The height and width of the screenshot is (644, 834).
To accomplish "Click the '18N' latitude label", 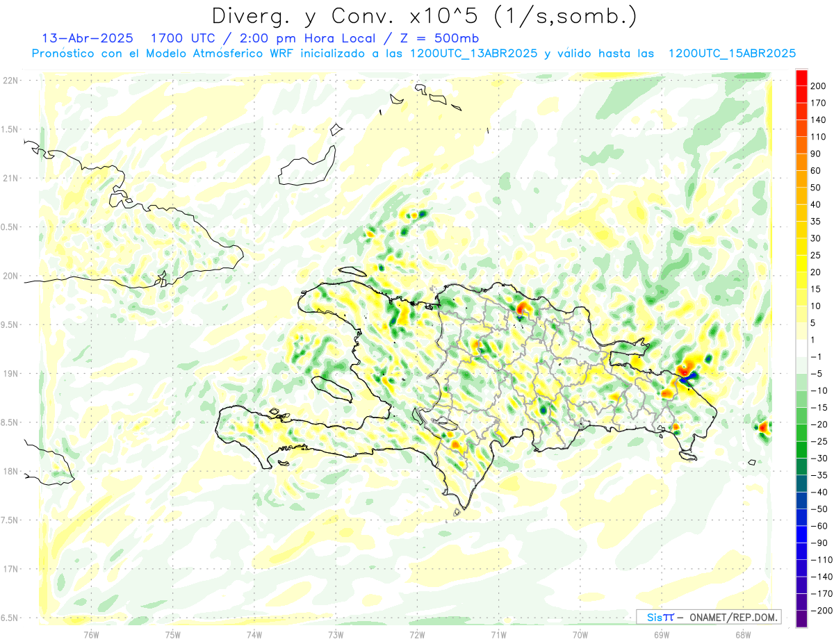I will pos(10,472).
